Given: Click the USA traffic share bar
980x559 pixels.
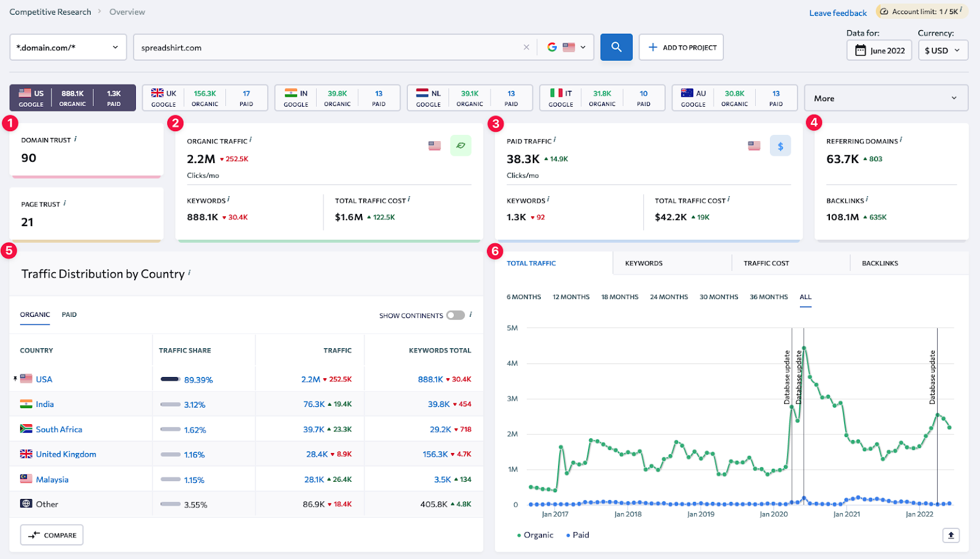Looking at the screenshot, I should 170,379.
